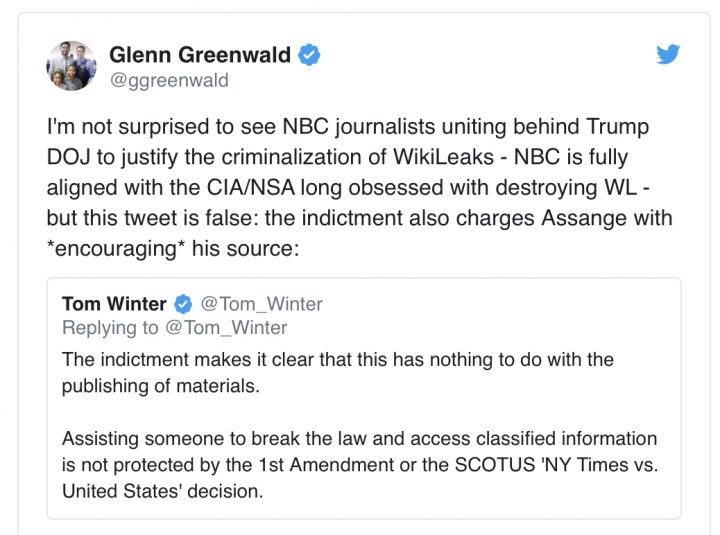
Task: Click "Trump" at the end of the tweet's first line
Action: coord(620,127)
